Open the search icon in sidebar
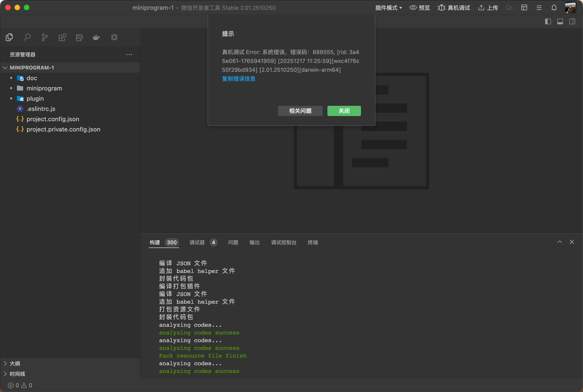Image resolution: width=583 pixels, height=392 pixels. [27, 38]
